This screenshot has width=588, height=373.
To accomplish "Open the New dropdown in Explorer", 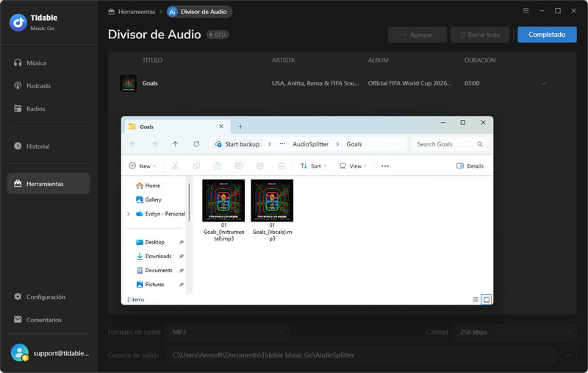I will click(143, 166).
